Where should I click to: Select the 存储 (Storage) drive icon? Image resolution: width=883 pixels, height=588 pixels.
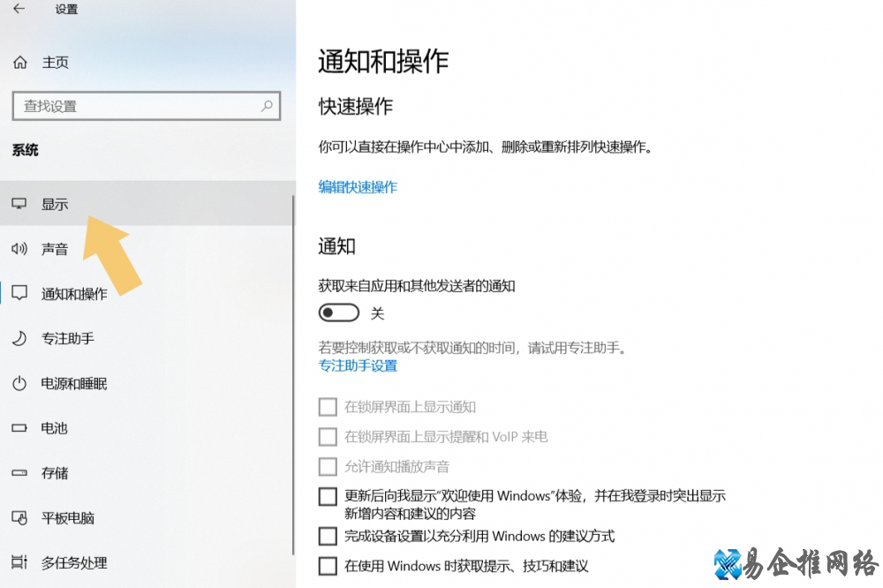pyautogui.click(x=19, y=473)
